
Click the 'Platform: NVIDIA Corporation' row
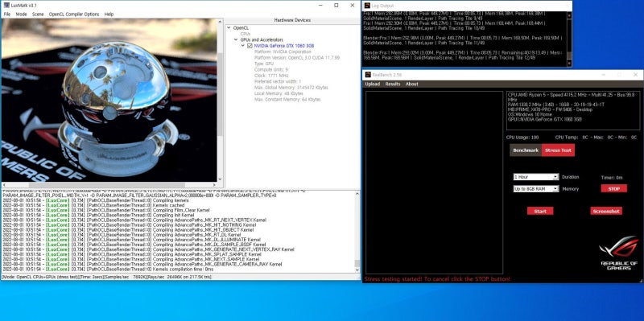[283, 52]
